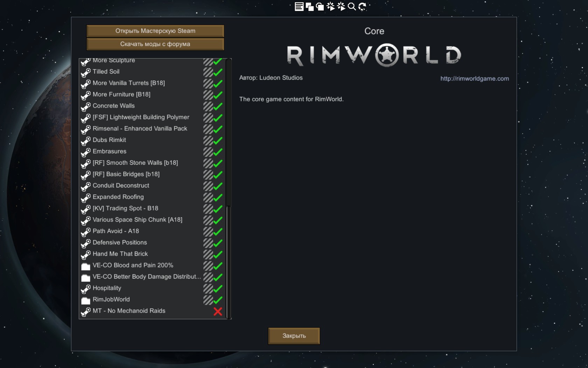
Task: Select the 'Various Space Ship Chunk [A18]' row
Action: click(152, 220)
